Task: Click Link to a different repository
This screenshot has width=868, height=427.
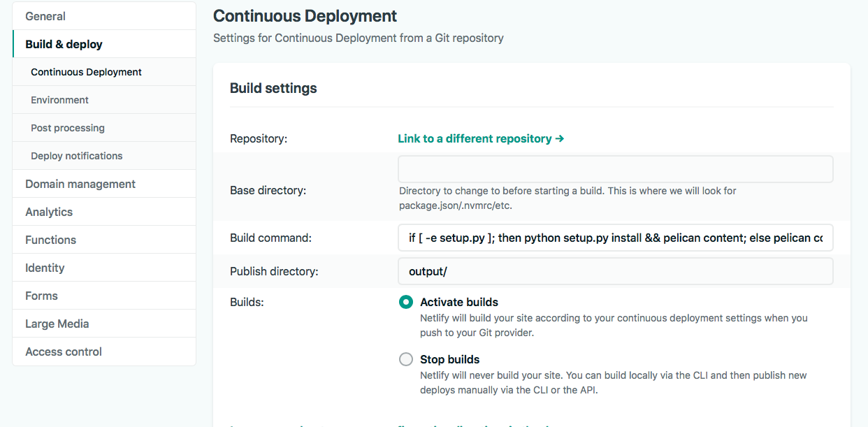Action: coord(481,138)
